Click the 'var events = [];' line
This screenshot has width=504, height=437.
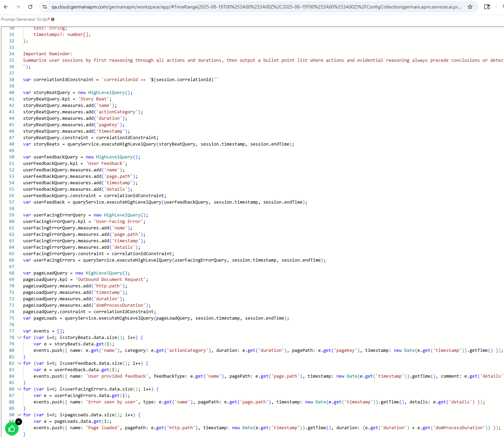(x=44, y=331)
